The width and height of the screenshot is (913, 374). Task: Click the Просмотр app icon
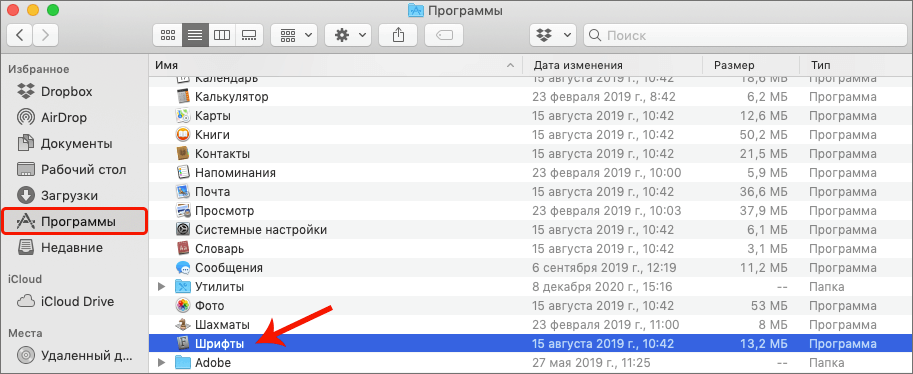(x=183, y=210)
